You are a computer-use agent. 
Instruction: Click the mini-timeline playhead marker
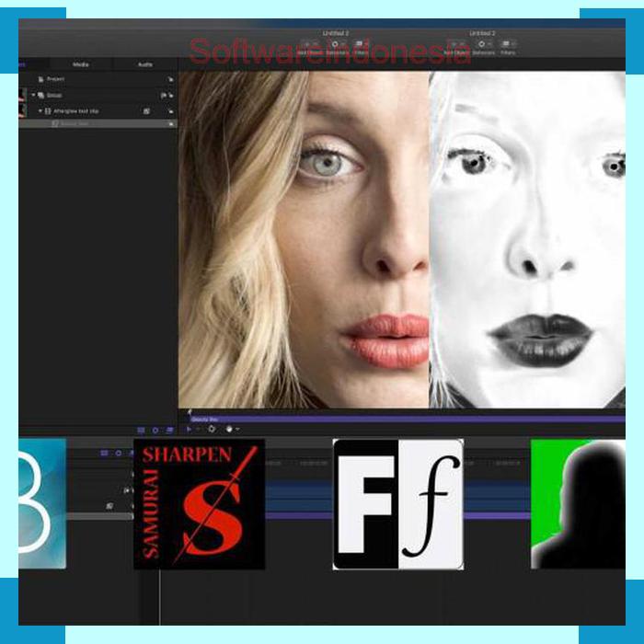tap(190, 412)
